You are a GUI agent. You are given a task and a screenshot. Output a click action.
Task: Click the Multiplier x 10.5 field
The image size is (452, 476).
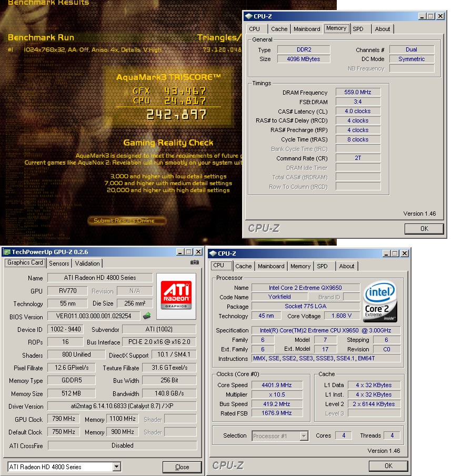click(277, 394)
